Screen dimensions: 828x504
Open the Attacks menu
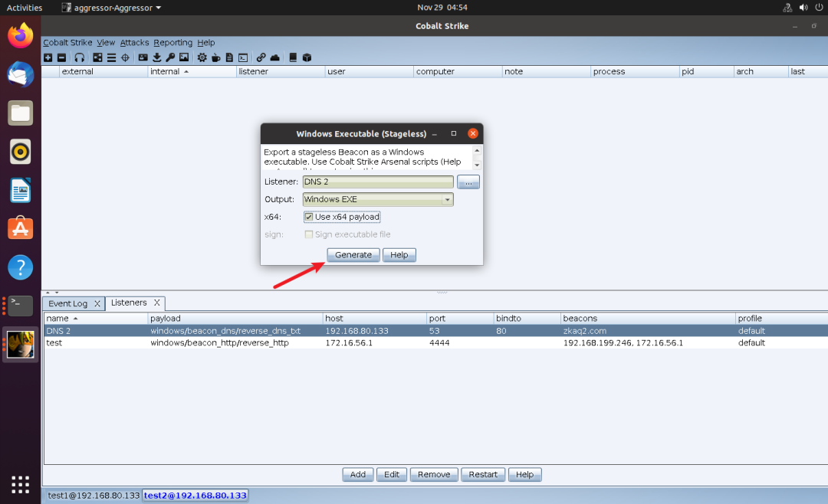134,43
